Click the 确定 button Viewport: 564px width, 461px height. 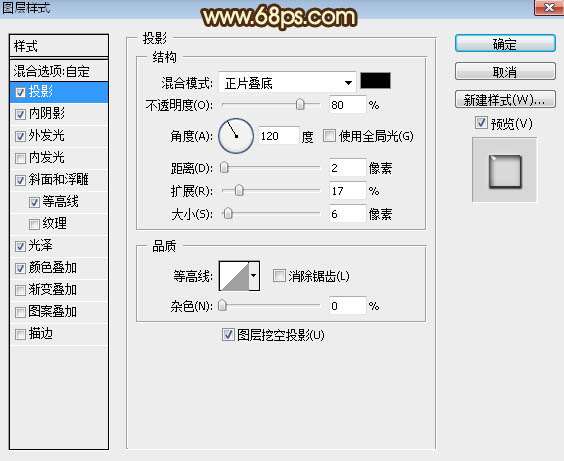[505, 44]
